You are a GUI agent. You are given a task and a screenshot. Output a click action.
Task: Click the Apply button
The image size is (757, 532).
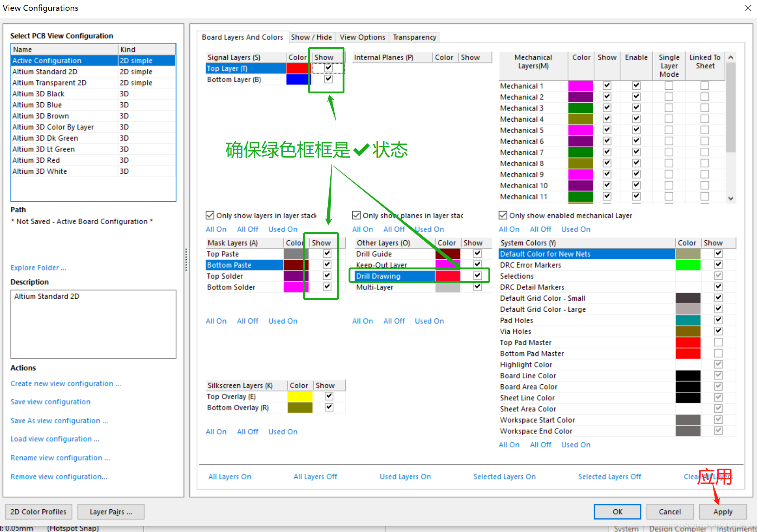point(722,512)
